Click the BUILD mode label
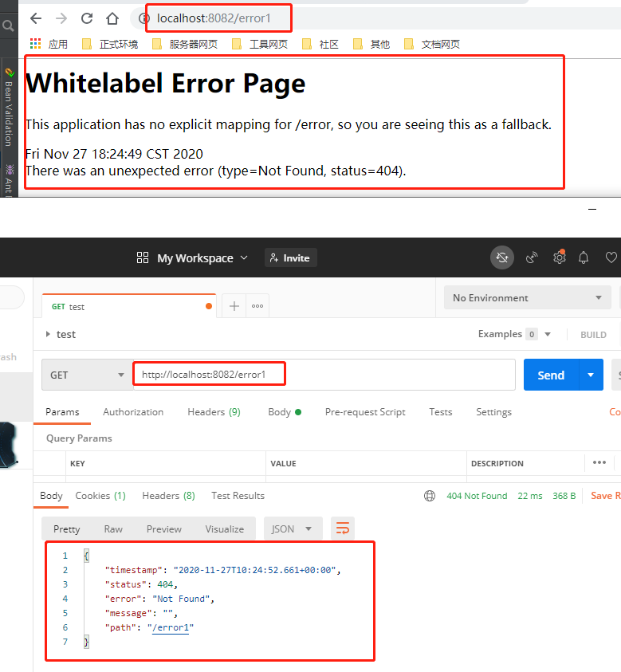 coord(594,335)
